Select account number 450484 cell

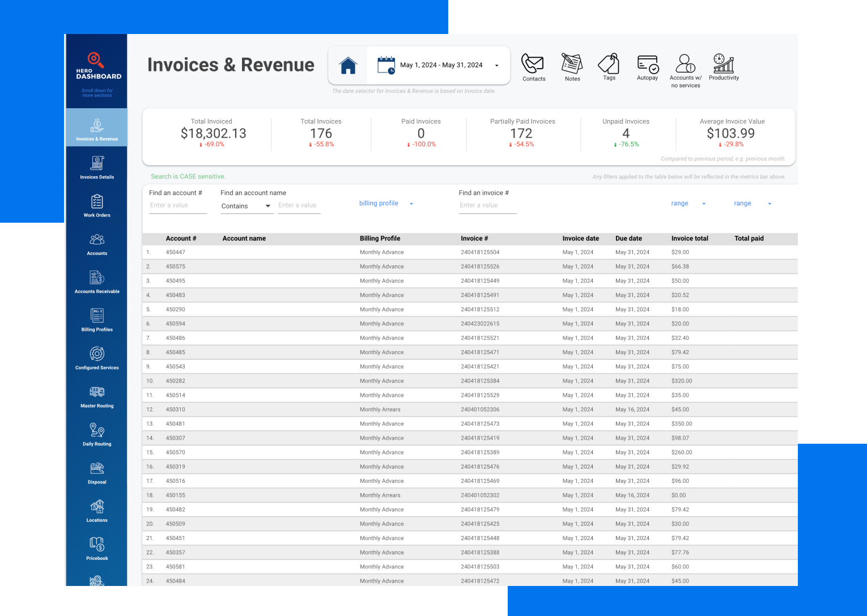click(x=175, y=581)
